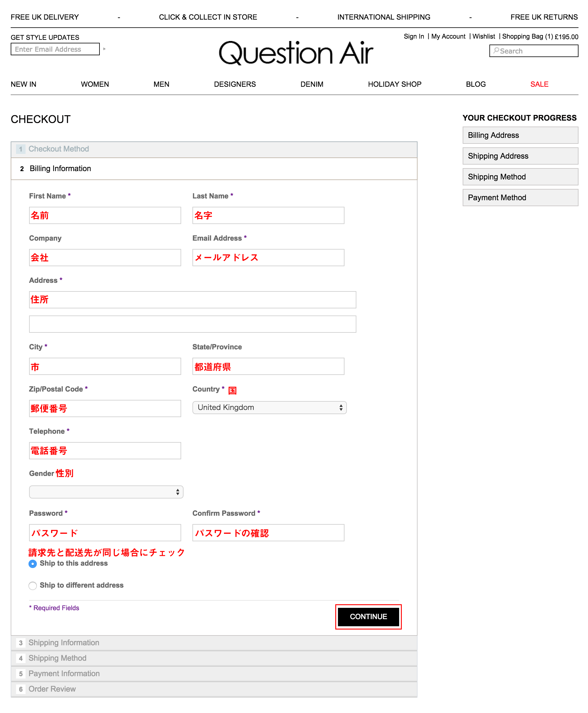The width and height of the screenshot is (588, 713).
Task: Expand the Shipping Information step
Action: point(214,643)
